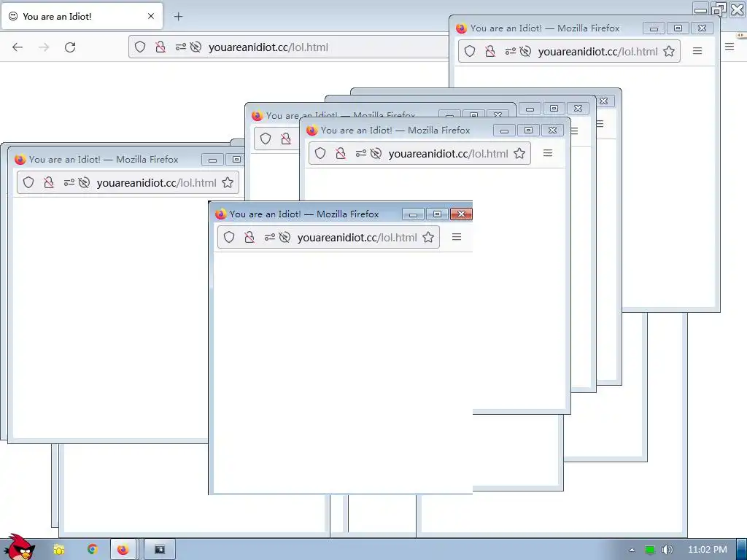Click autoplay blocked icon in top-right popup

[525, 51]
